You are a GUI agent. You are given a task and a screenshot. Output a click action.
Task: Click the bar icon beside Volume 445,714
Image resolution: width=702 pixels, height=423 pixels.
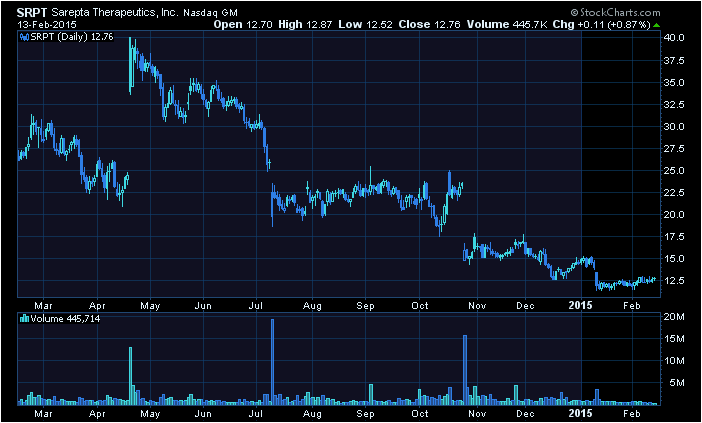click(x=24, y=319)
